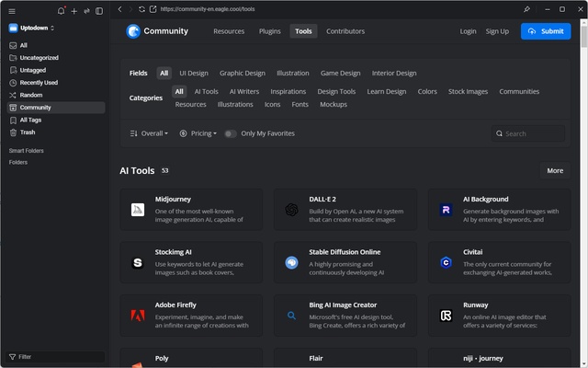
Task: Select Interior Design field filter
Action: [x=394, y=74]
